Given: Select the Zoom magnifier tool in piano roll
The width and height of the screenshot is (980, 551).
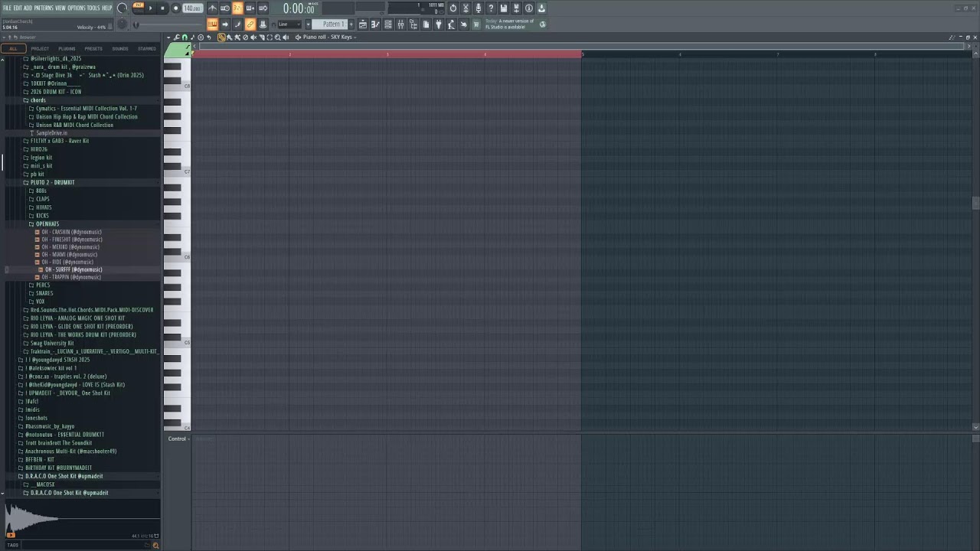Looking at the screenshot, I should click(277, 37).
